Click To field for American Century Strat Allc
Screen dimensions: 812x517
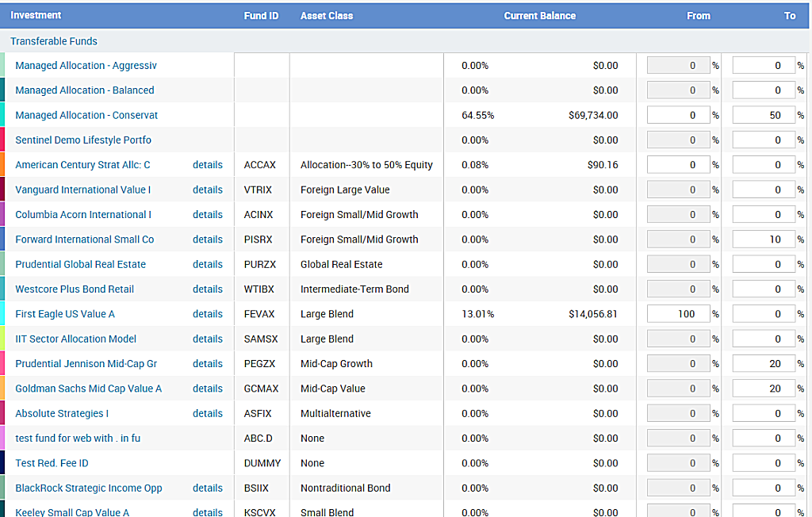click(x=764, y=165)
